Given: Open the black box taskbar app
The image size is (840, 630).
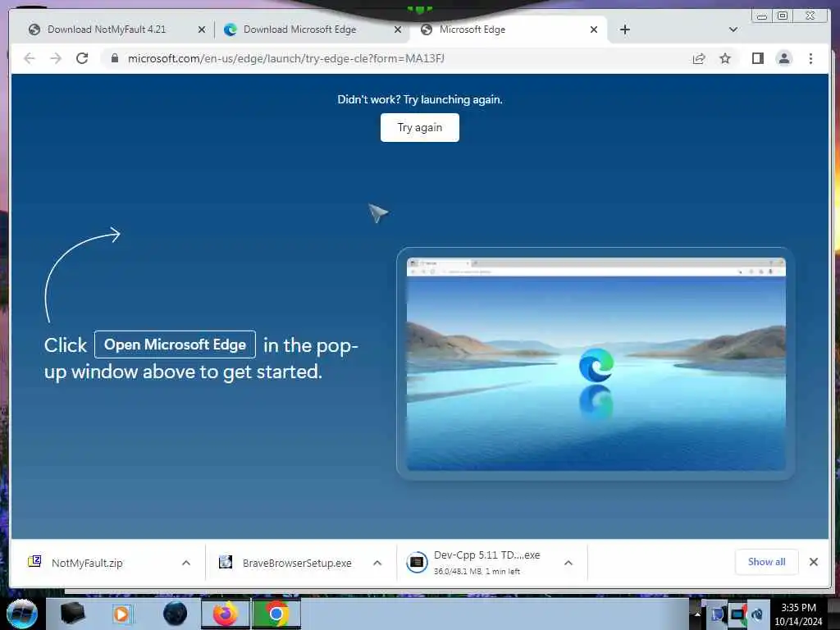Looking at the screenshot, I should 72,614.
